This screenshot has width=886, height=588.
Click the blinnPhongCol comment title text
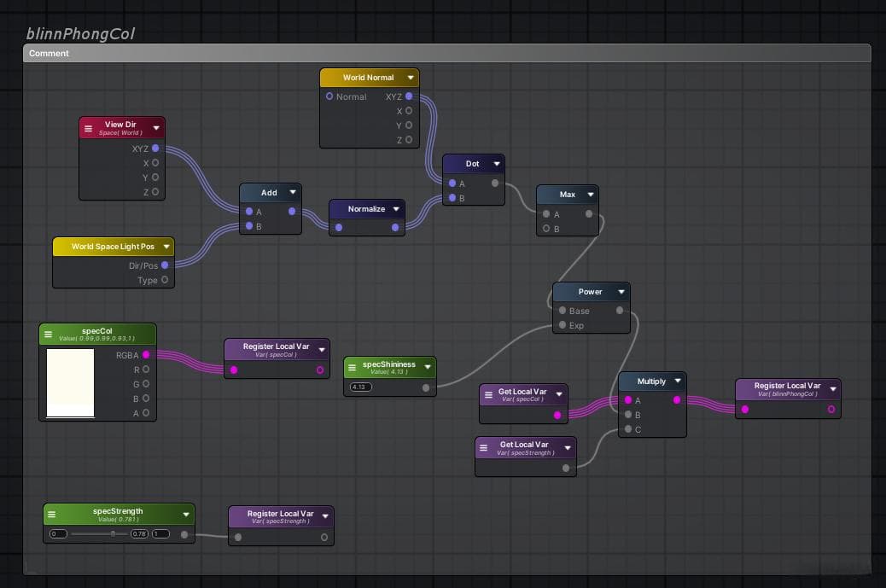tap(81, 34)
